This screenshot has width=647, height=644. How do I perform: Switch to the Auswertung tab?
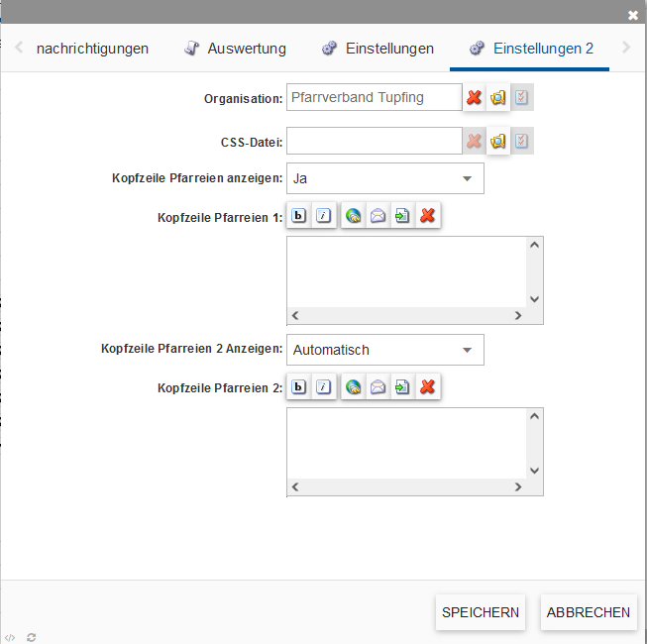(236, 49)
